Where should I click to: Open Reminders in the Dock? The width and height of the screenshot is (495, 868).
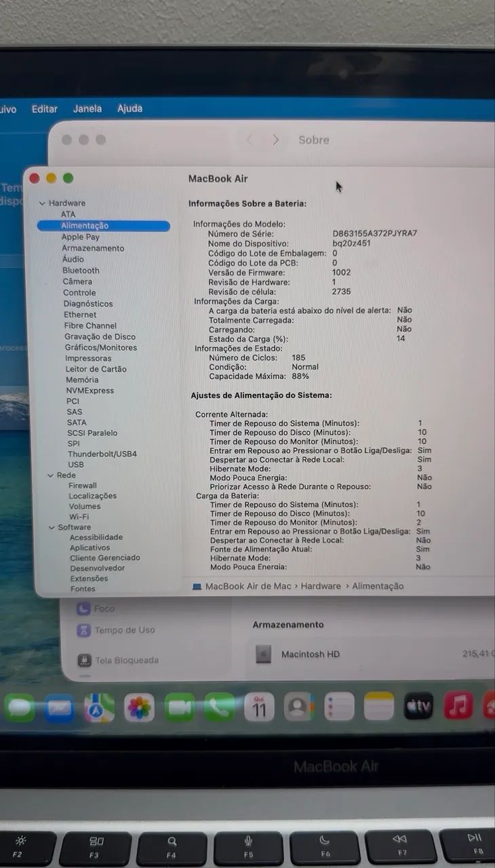pyautogui.click(x=339, y=707)
